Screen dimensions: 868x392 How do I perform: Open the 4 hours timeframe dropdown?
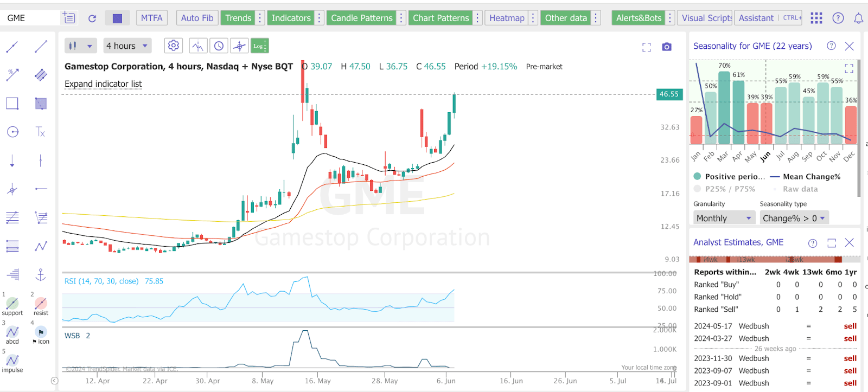[127, 46]
